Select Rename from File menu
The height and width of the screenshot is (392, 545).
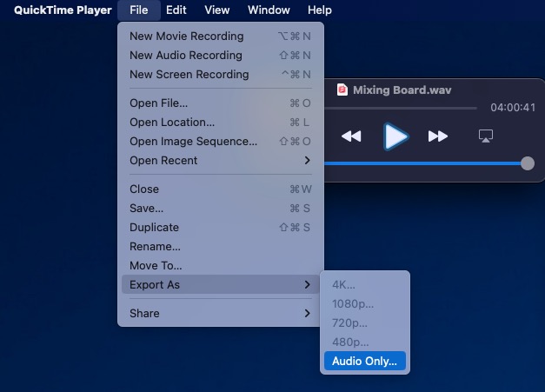coord(221,246)
